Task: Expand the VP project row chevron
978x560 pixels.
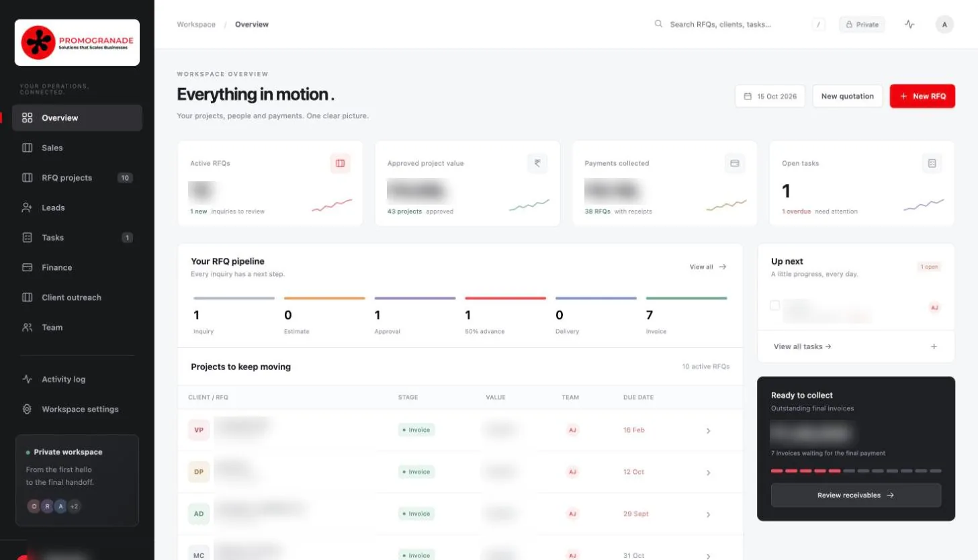Action: 708,430
